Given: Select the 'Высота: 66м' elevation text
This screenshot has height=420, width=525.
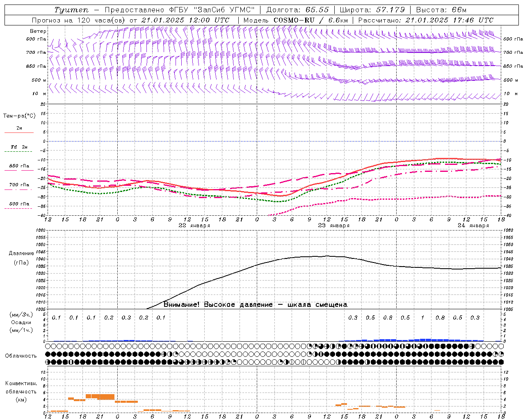Looking at the screenshot, I should pyautogui.click(x=441, y=10).
